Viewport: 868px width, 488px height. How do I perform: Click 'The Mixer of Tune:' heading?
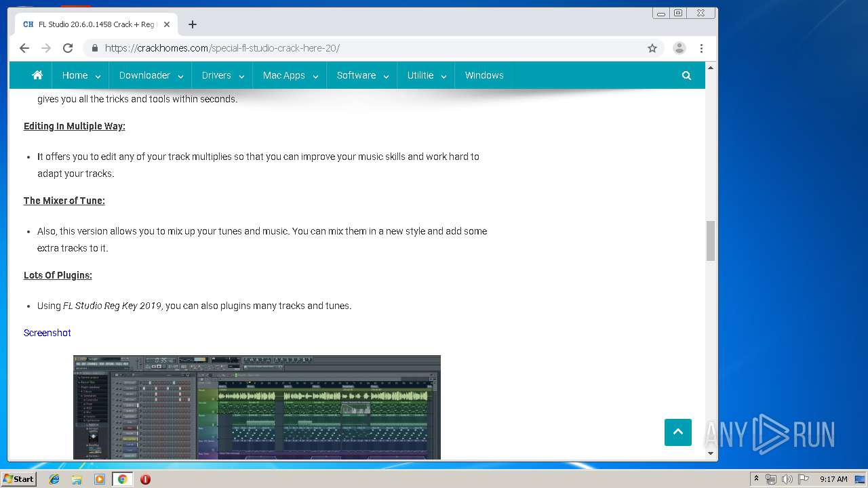[64, 201]
